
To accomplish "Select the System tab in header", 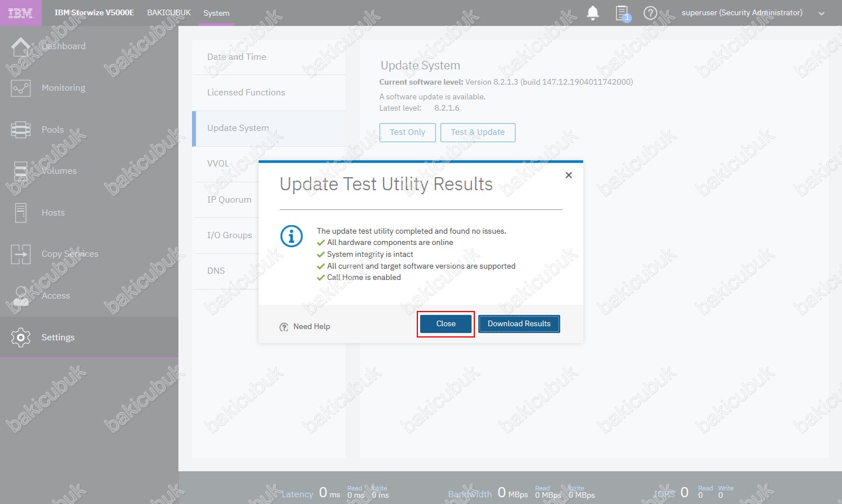I will pos(216,13).
